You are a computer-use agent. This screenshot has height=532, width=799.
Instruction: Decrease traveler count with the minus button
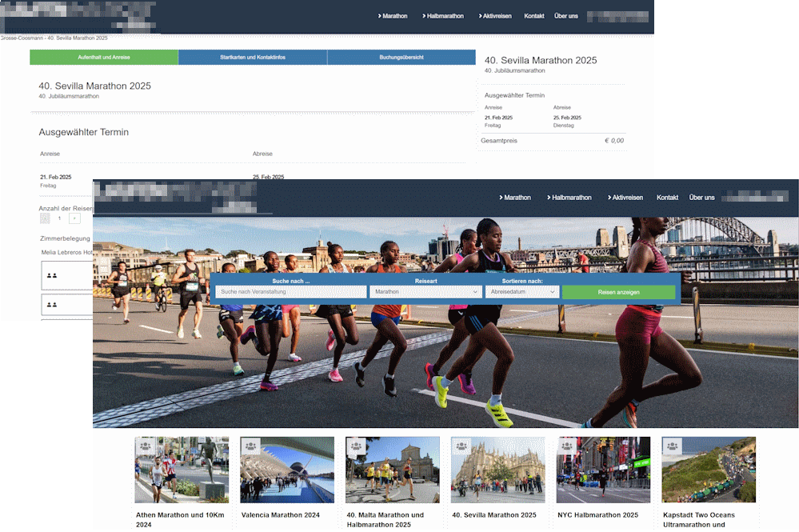click(45, 218)
